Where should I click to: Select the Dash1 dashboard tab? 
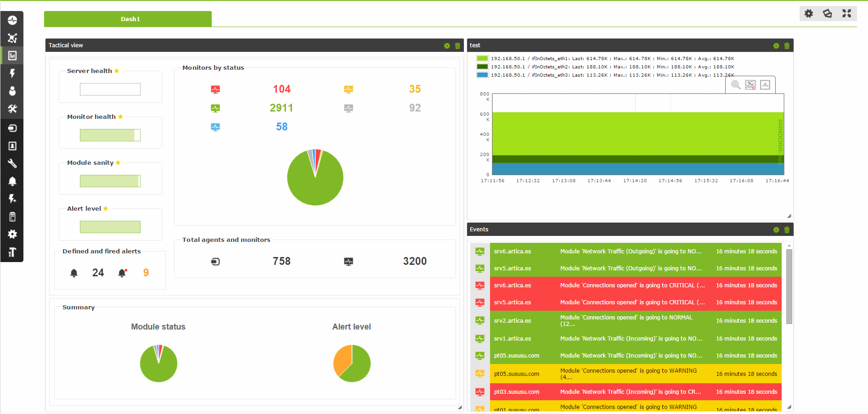click(x=130, y=19)
